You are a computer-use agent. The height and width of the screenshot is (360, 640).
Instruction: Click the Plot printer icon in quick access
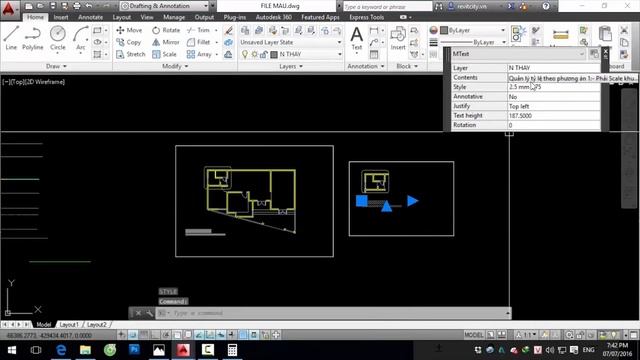tap(77, 6)
